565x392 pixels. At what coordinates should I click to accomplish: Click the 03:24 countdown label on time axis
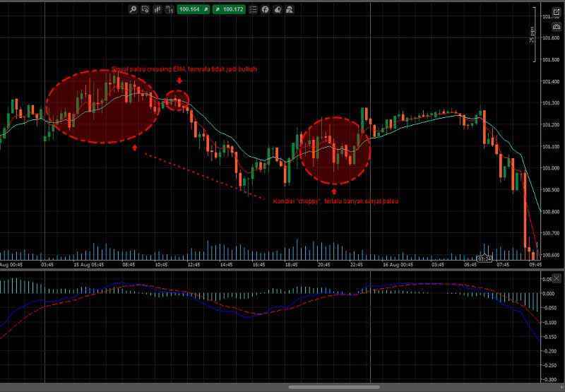pos(484,259)
